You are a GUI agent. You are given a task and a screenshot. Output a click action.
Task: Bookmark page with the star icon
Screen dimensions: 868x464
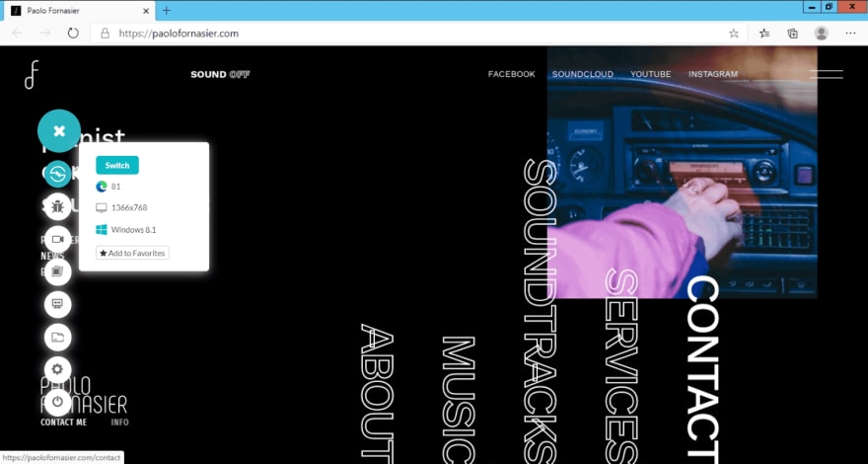(734, 34)
